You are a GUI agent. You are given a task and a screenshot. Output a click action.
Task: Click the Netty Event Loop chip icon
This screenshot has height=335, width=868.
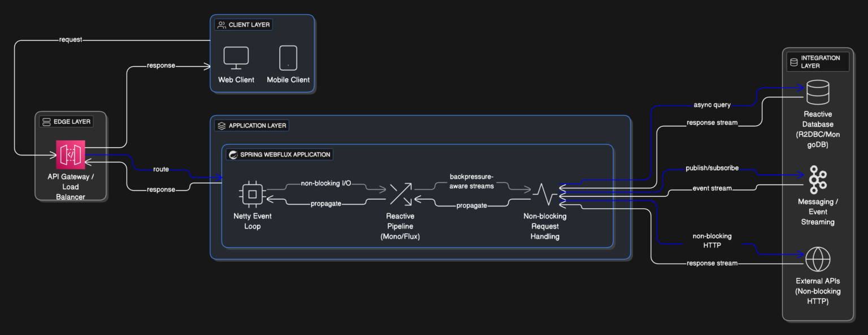(x=253, y=194)
